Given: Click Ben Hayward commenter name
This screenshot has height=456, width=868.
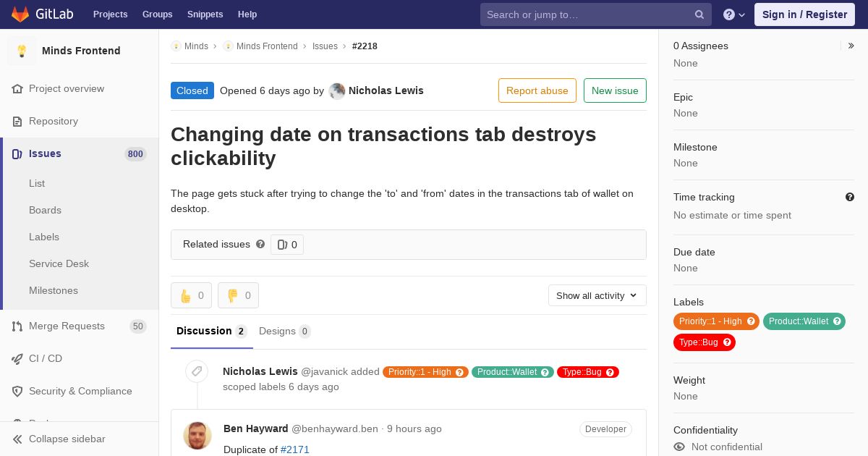Looking at the screenshot, I should click(x=256, y=428).
